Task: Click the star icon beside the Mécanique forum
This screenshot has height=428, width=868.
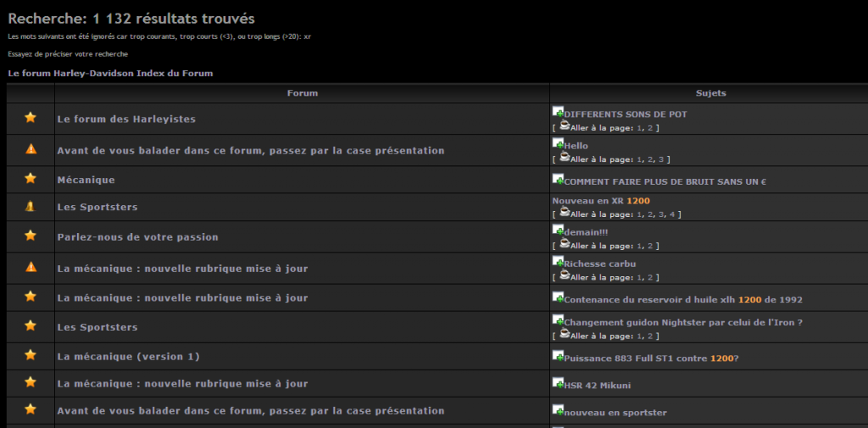Action: click(31, 178)
